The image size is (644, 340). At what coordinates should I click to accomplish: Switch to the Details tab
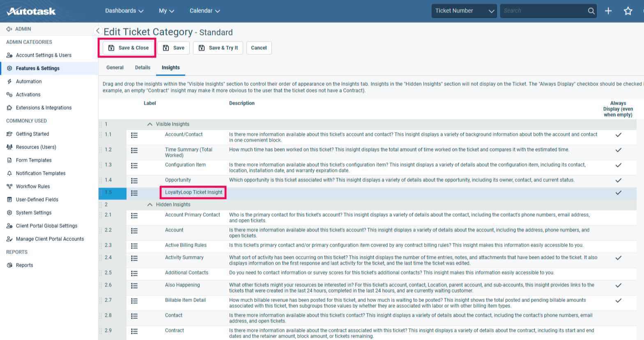[143, 68]
